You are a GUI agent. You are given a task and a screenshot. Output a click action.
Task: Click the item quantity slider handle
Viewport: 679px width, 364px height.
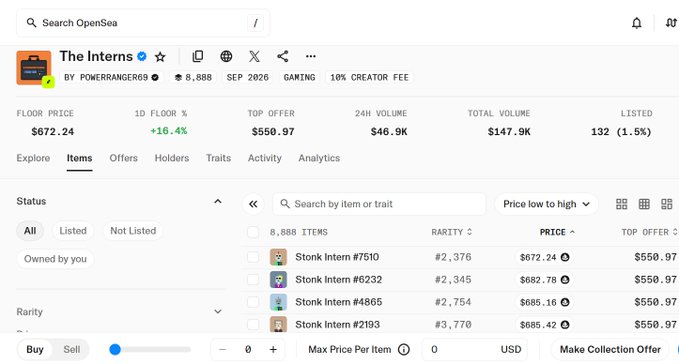click(x=115, y=349)
